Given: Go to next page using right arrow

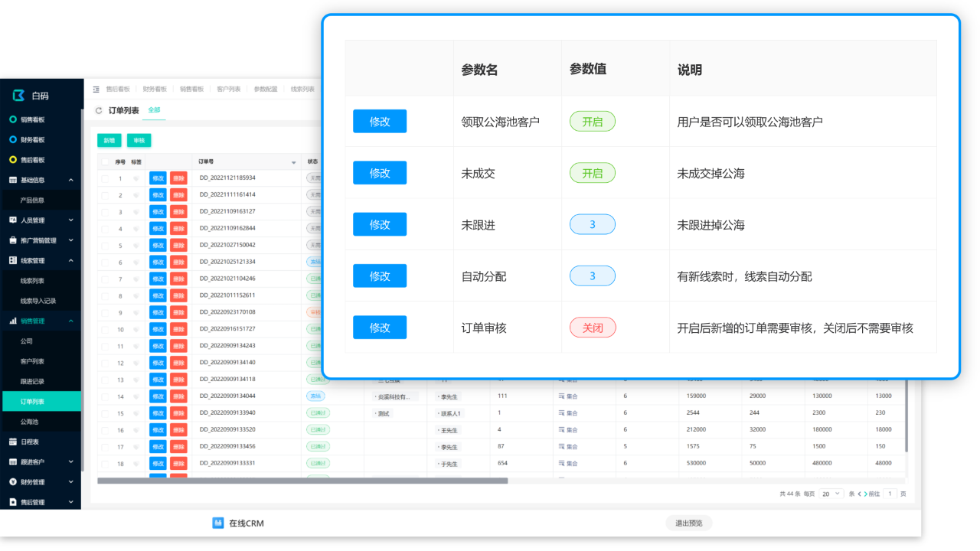Looking at the screenshot, I should [x=865, y=494].
